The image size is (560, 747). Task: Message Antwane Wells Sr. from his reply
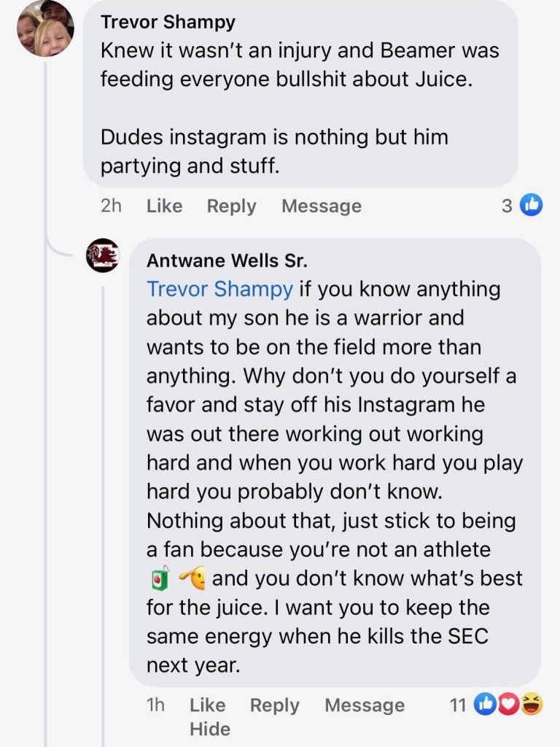tap(364, 705)
